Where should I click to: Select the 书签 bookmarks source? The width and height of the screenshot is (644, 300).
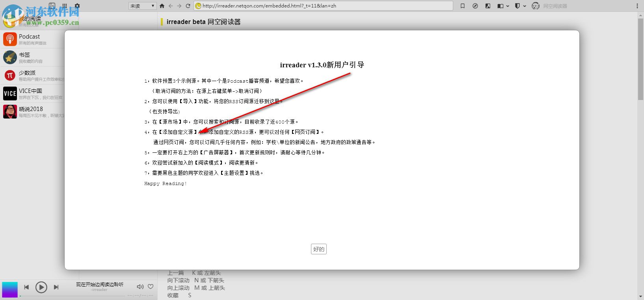[x=33, y=57]
